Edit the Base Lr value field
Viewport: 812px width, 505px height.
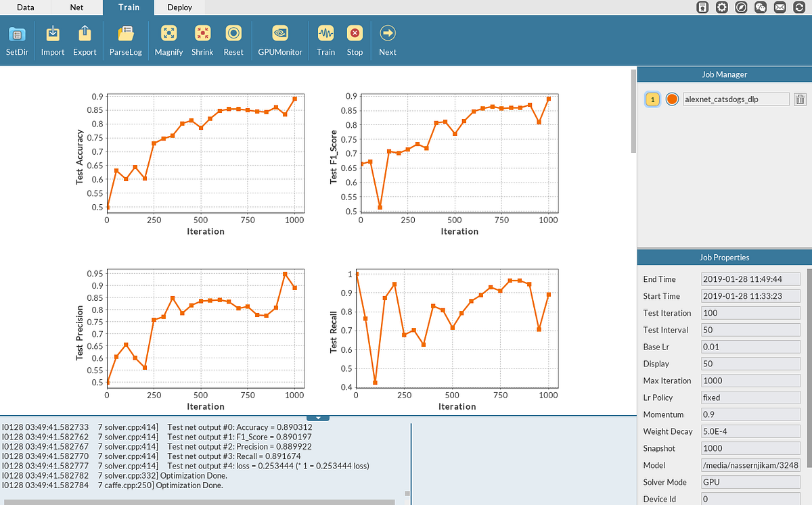[x=750, y=347]
